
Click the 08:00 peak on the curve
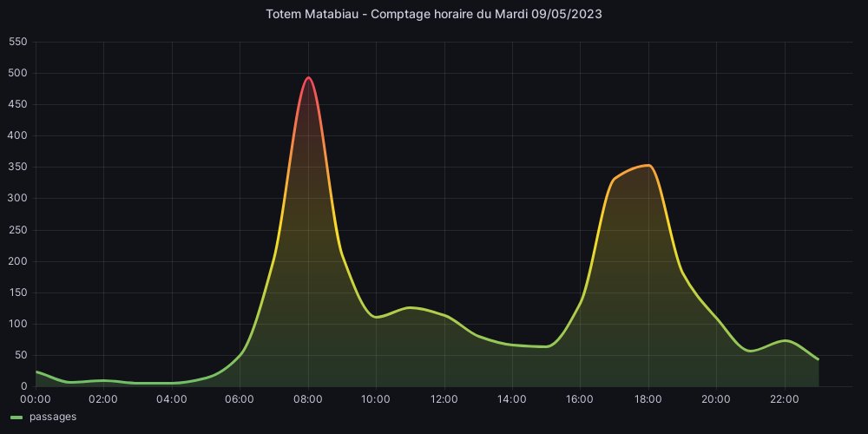click(x=308, y=77)
